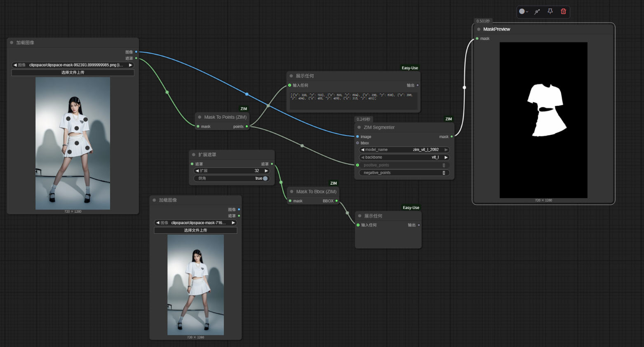Click 选择文件上传 in the top-left load image node

click(x=73, y=73)
